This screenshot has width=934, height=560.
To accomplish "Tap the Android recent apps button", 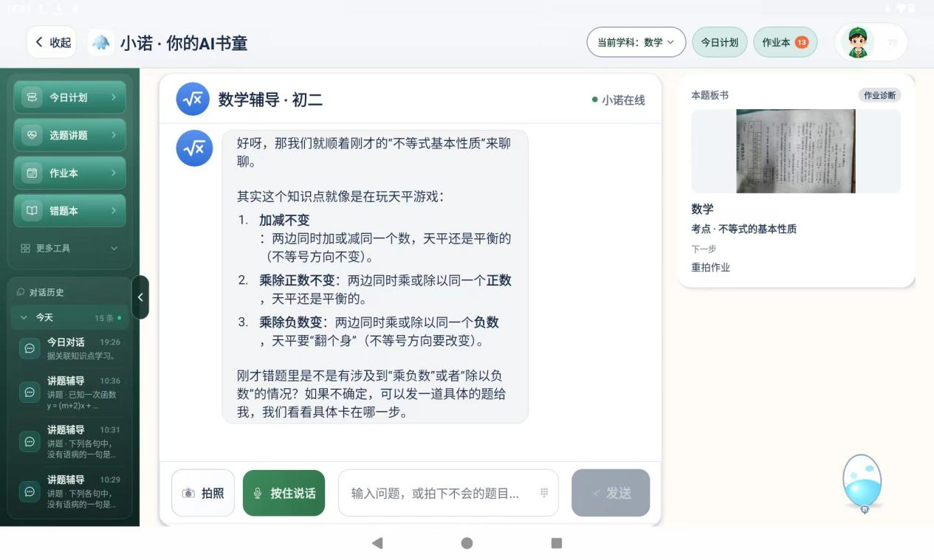I will pos(557,543).
